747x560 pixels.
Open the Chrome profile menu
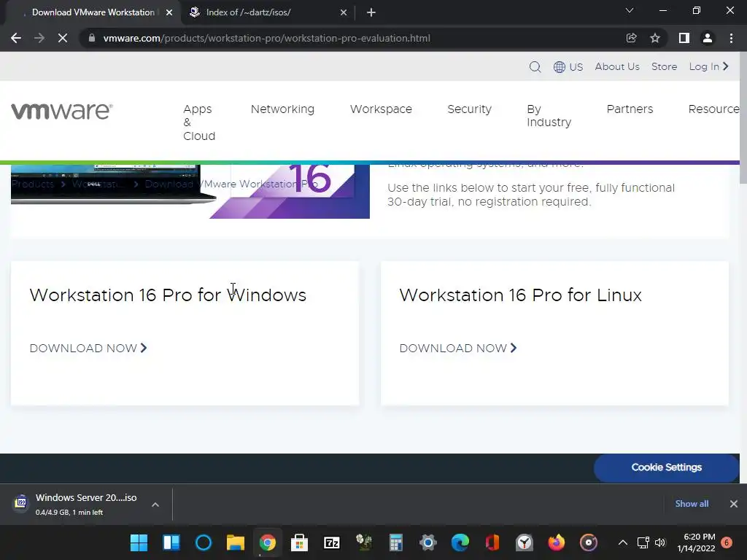pyautogui.click(x=708, y=38)
